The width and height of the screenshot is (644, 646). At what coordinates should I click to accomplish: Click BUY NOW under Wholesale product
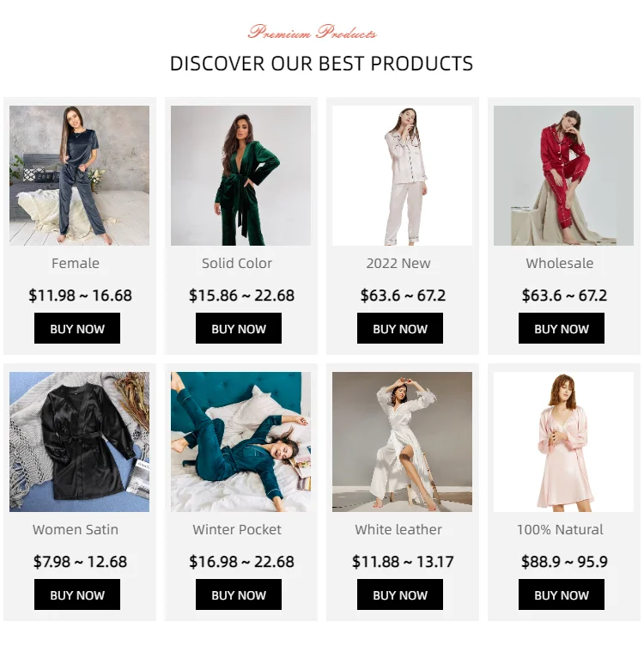pos(562,328)
